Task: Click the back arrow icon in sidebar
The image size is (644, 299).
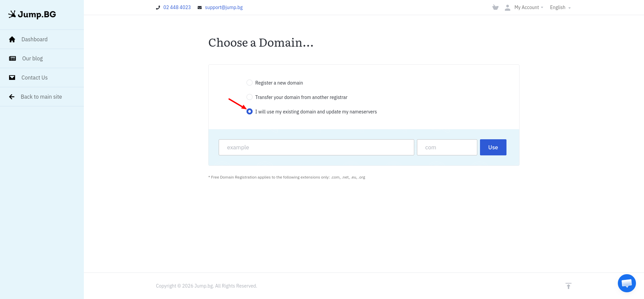Action: pos(12,97)
